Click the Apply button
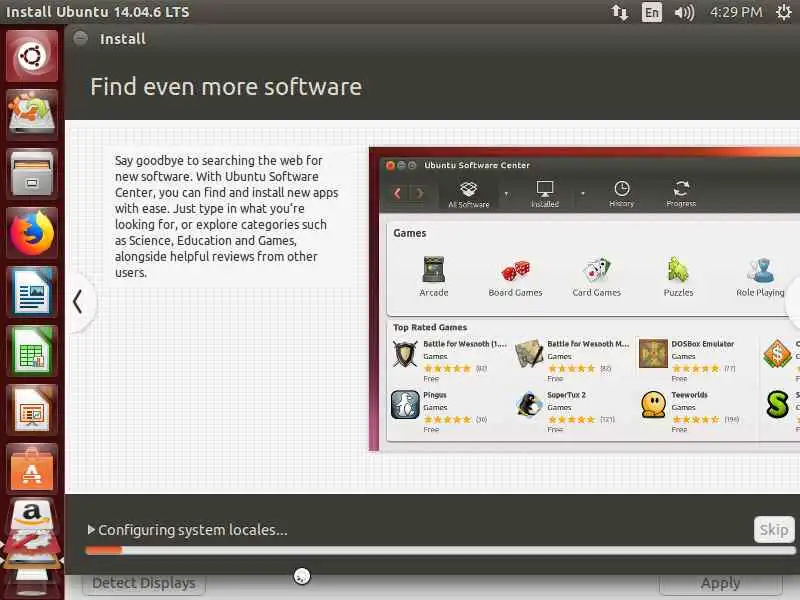The image size is (800, 600). point(720,583)
